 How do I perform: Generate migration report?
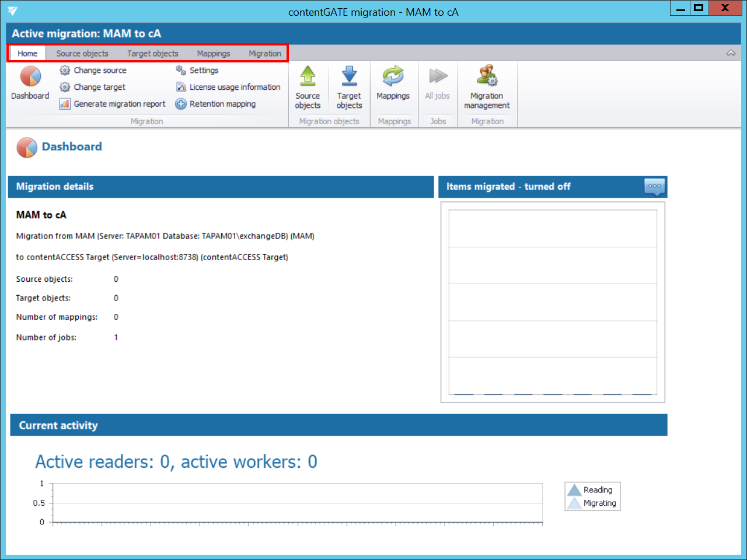119,104
